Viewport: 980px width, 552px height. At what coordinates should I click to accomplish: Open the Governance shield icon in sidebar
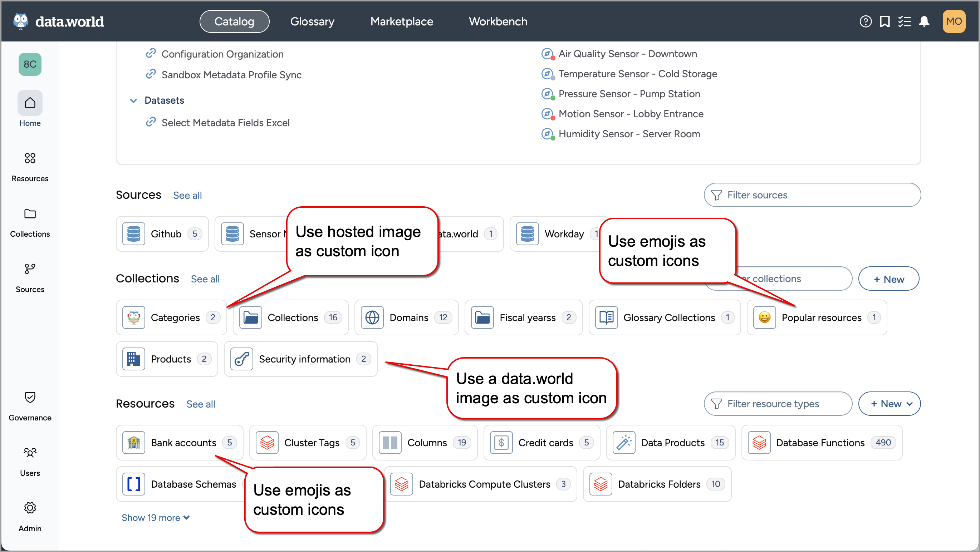[x=30, y=397]
